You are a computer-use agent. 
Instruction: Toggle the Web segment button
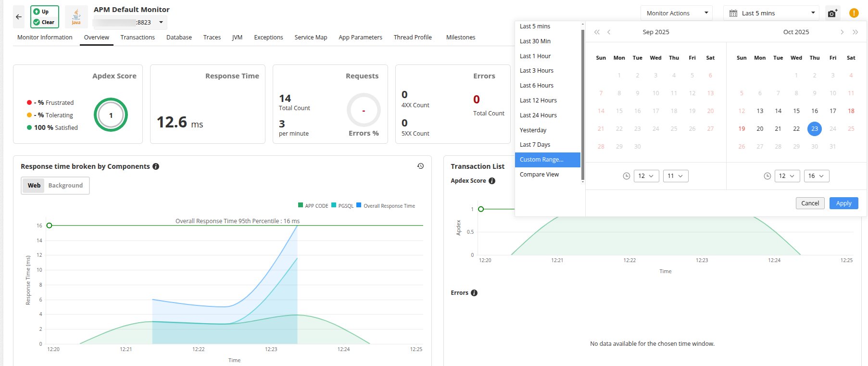(x=34, y=186)
